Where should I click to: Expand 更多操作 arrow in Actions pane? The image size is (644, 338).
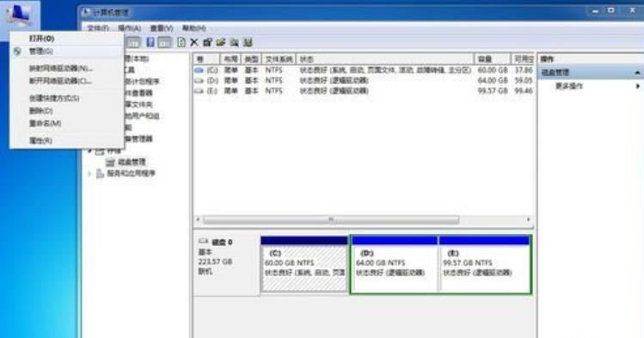(x=637, y=86)
